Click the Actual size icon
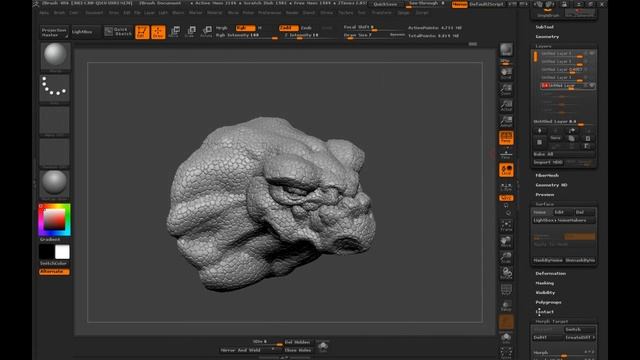This screenshot has width=640, height=360. click(x=506, y=105)
